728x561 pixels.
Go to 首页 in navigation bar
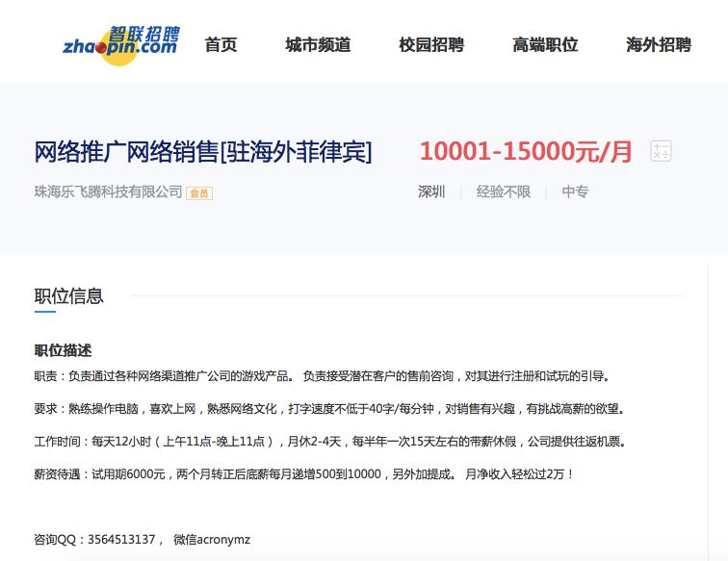pyautogui.click(x=221, y=44)
